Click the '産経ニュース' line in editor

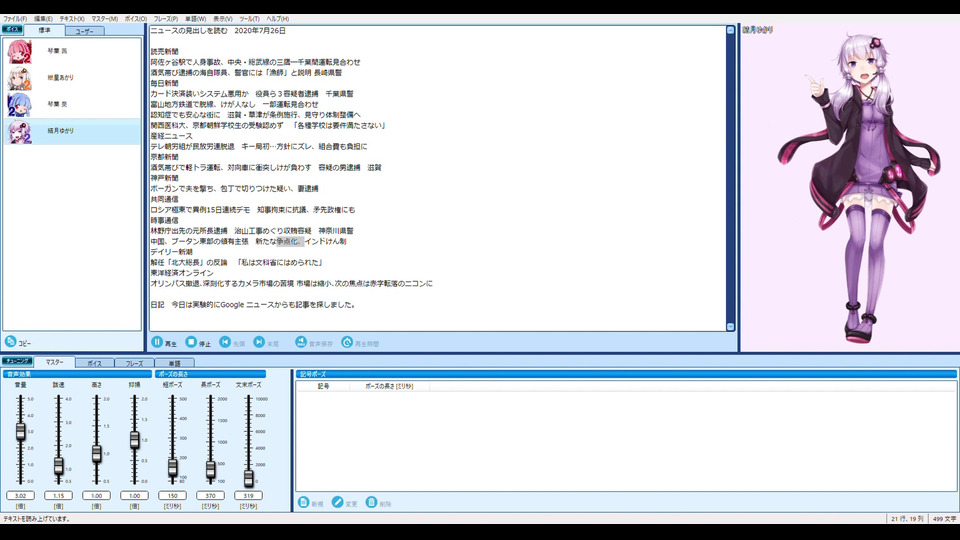[x=171, y=136]
